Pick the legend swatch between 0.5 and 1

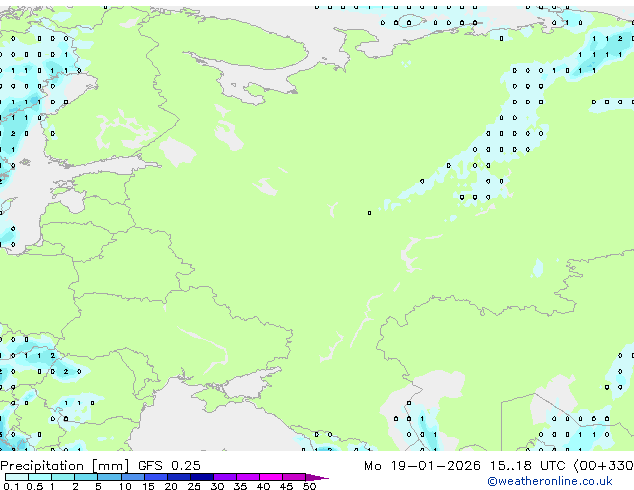tap(40, 477)
